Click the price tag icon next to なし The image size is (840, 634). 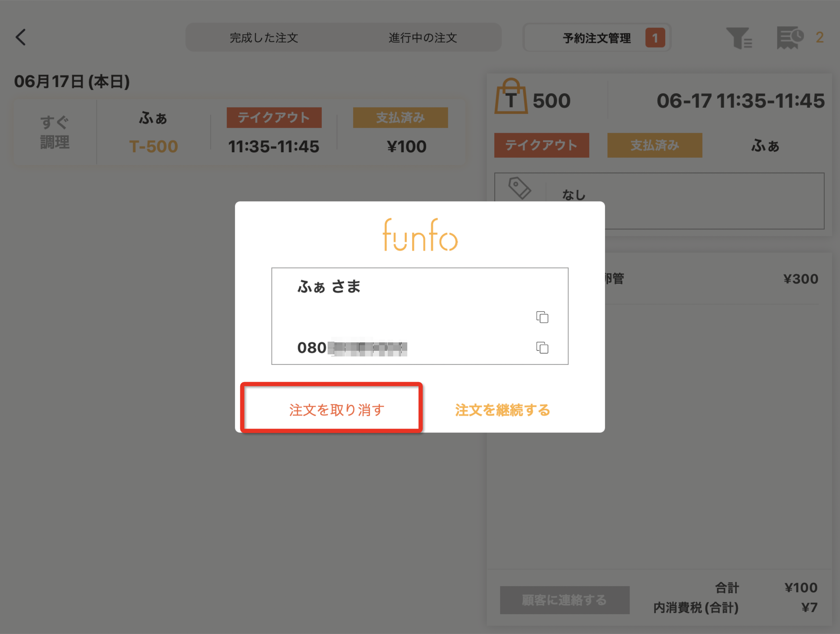coord(519,188)
